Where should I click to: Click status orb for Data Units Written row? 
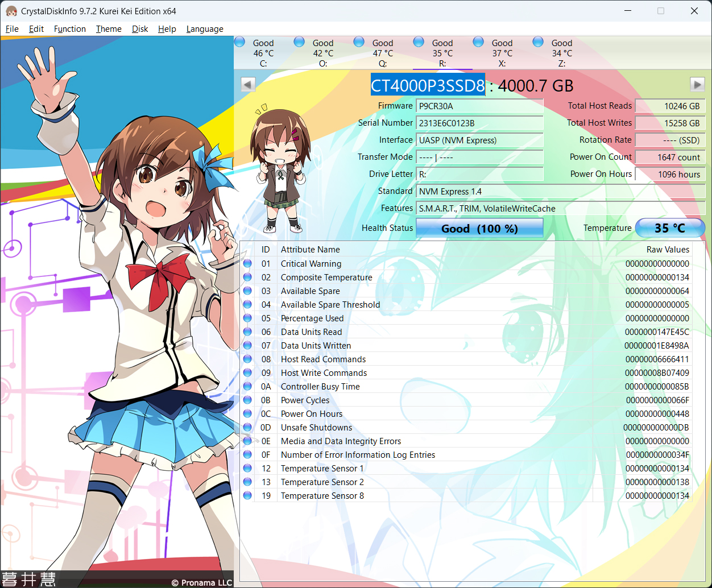coord(247,346)
